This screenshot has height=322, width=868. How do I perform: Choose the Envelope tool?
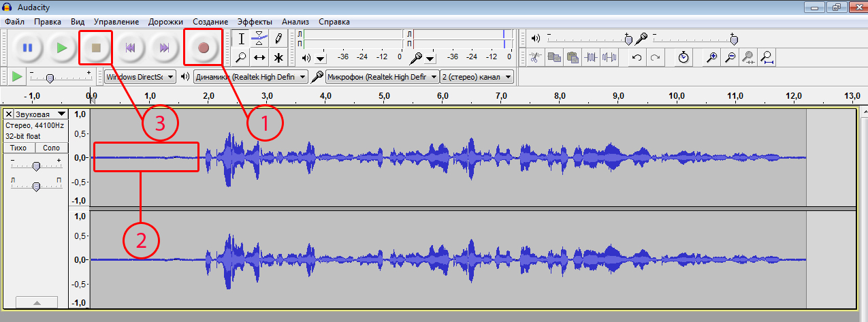[x=259, y=38]
